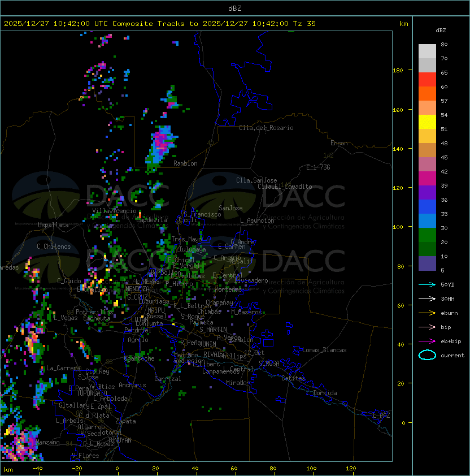Pick the magenta 39-42 dBZ swatch
Viewport: 470px width, 476px height.
point(427,179)
